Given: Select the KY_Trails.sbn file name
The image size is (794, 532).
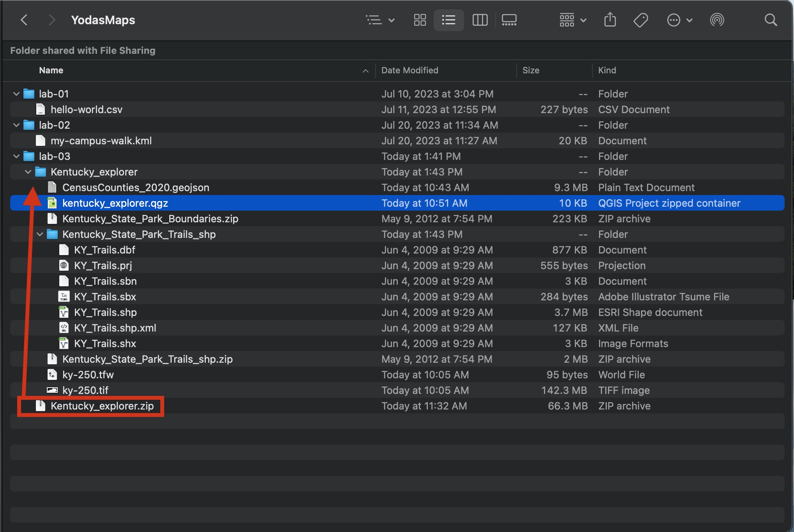Looking at the screenshot, I should (105, 281).
